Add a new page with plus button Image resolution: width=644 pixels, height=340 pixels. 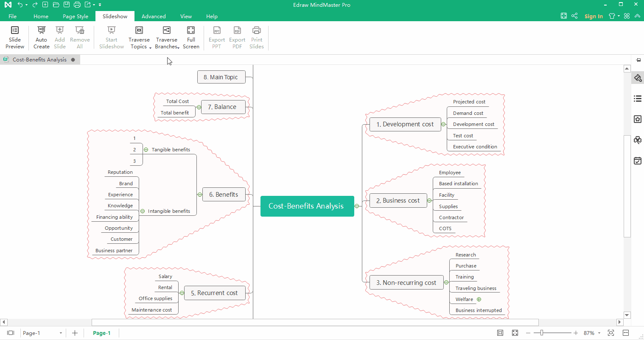pyautogui.click(x=75, y=333)
